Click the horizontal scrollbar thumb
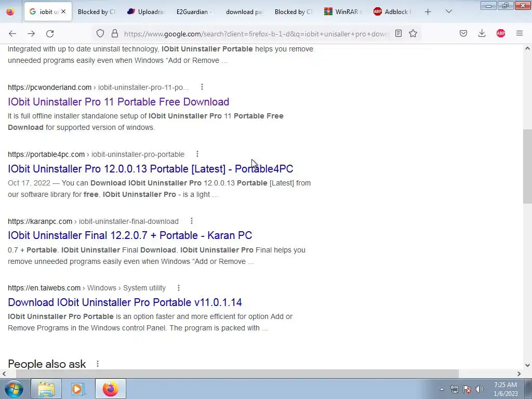 click(237, 374)
